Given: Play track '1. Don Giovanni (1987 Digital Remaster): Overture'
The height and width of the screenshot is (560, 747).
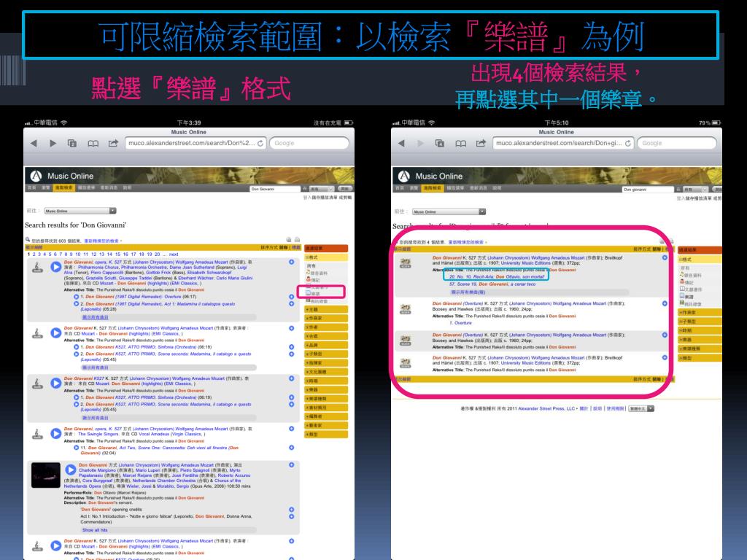Looking at the screenshot, I should [x=76, y=297].
